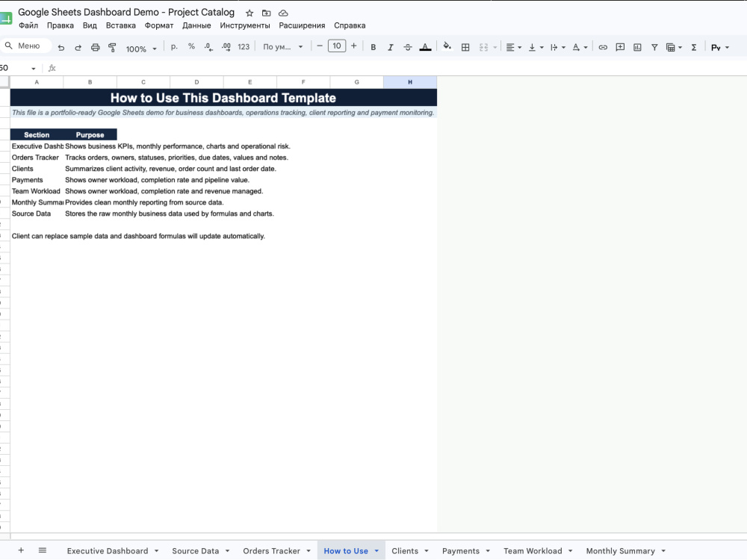
Task: Star this document
Action: click(249, 13)
